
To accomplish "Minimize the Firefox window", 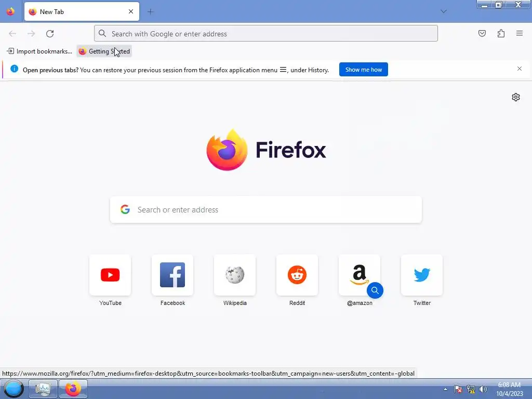I will pyautogui.click(x=485, y=4).
